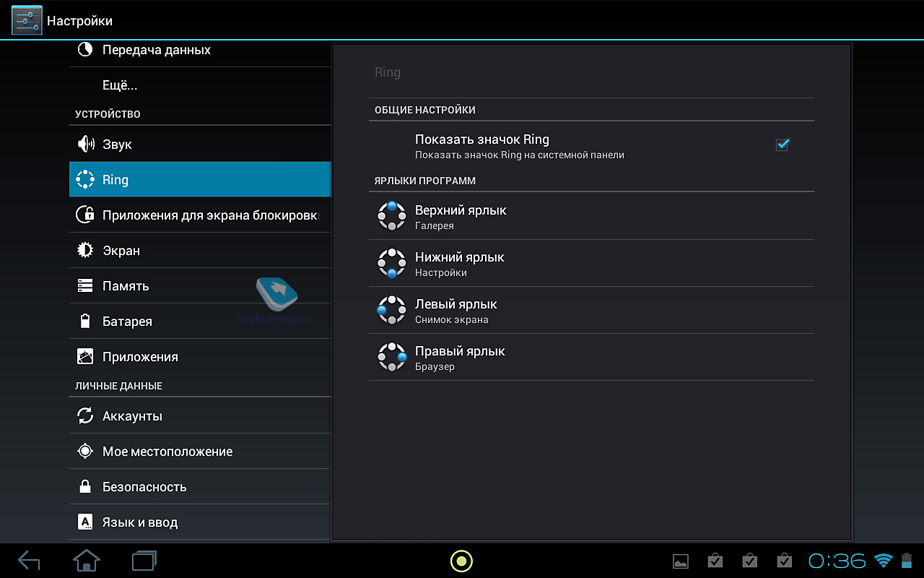
Task: Tap the right shortcut ring icon
Action: [x=392, y=357]
